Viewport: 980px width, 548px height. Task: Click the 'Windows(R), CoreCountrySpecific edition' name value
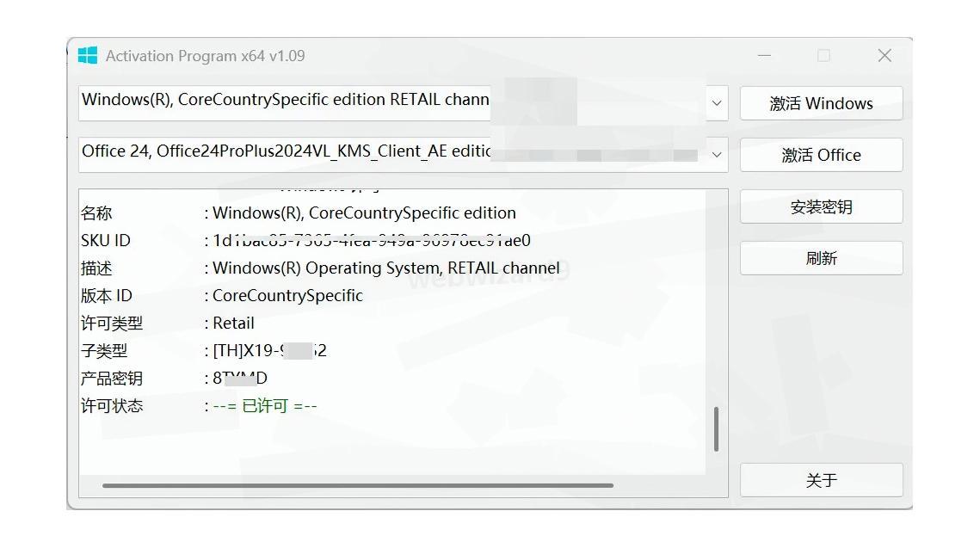[364, 213]
